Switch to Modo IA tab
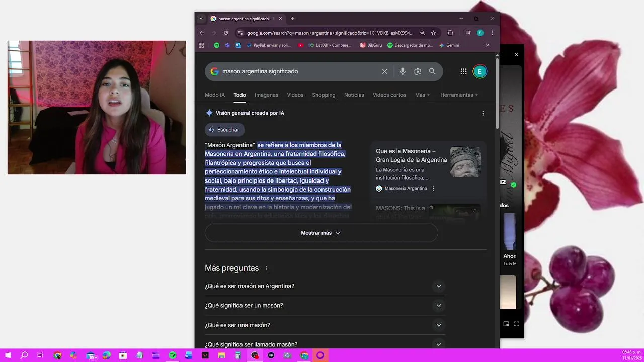The image size is (644, 362). point(215,95)
